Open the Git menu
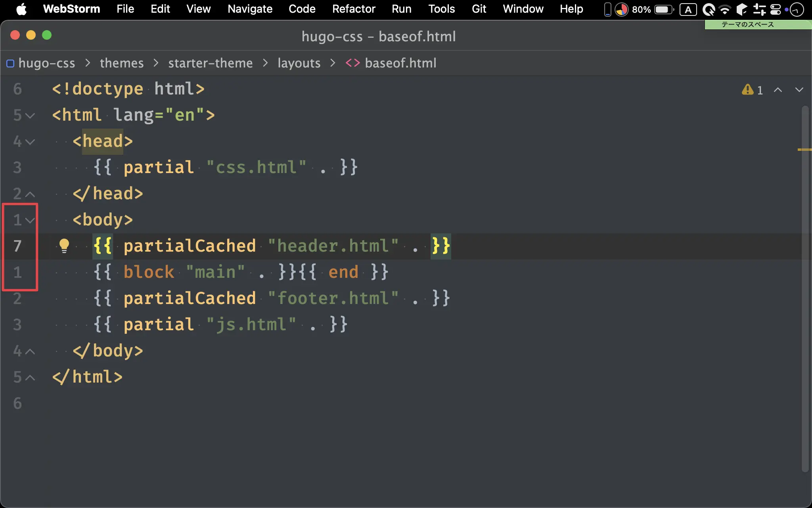Viewport: 812px width, 508px height. (478, 9)
